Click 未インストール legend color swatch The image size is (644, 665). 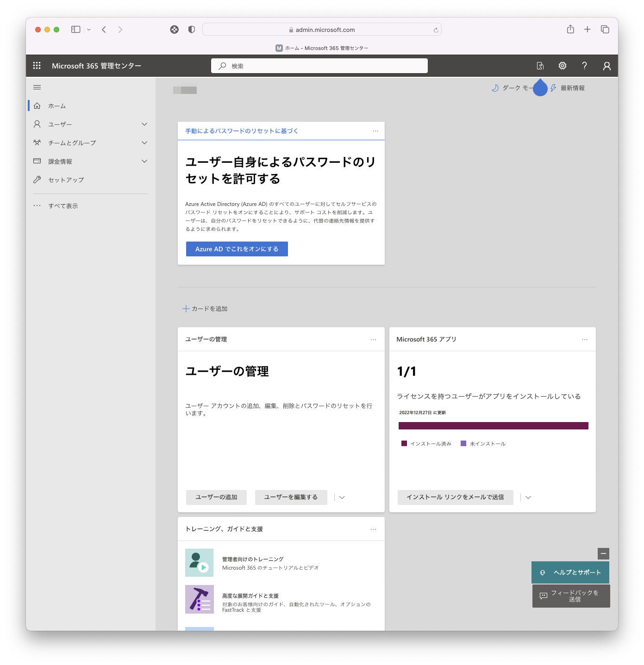pyautogui.click(x=463, y=443)
